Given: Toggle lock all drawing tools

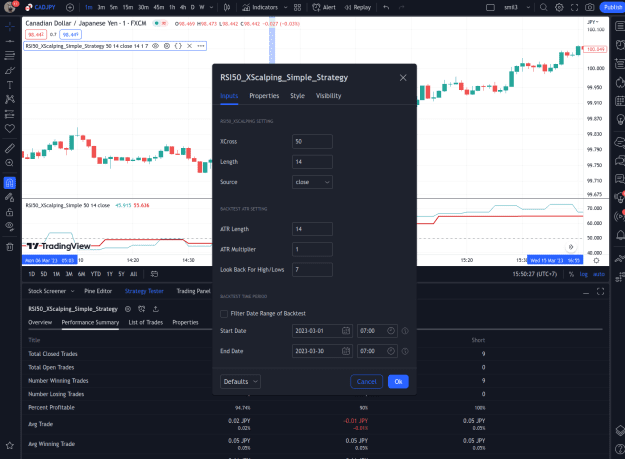Looking at the screenshot, I should (x=10, y=212).
